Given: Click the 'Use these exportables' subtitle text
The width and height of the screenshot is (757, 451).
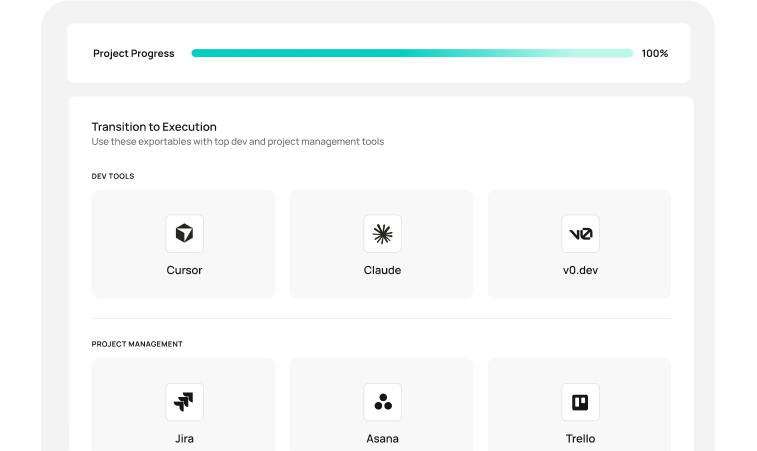Looking at the screenshot, I should [238, 141].
